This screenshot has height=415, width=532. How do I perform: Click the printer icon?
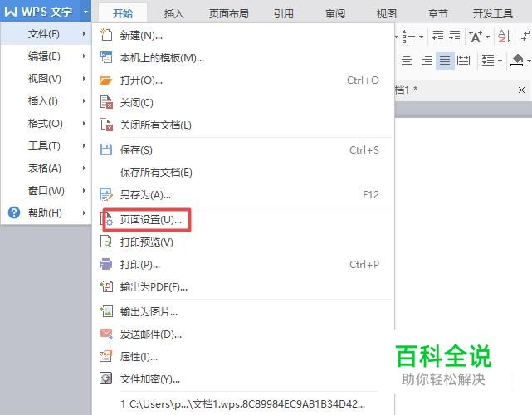pyautogui.click(x=106, y=264)
